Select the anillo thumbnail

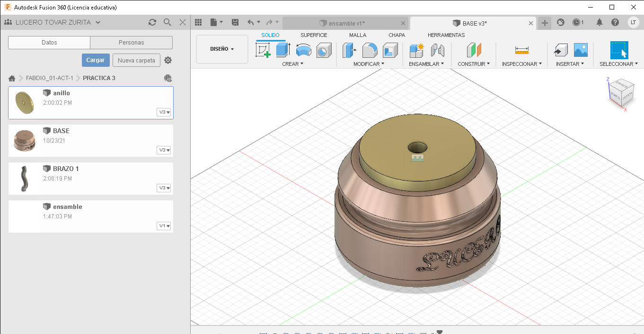click(25, 103)
